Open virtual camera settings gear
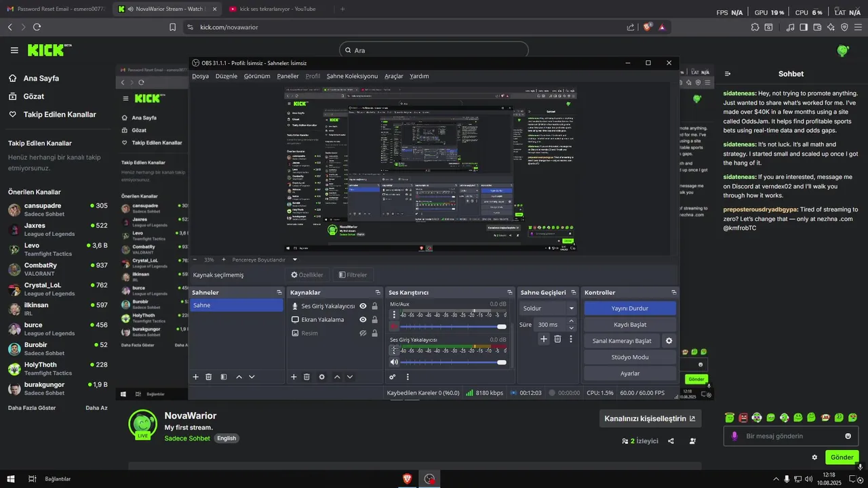The width and height of the screenshot is (868, 488). coord(669,341)
